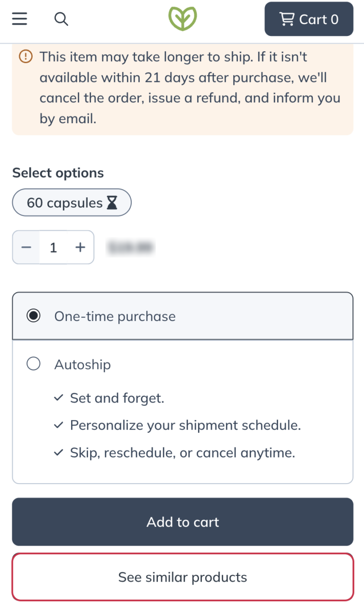Open the shopping cart via cart icon
The width and height of the screenshot is (364, 603).
click(287, 19)
